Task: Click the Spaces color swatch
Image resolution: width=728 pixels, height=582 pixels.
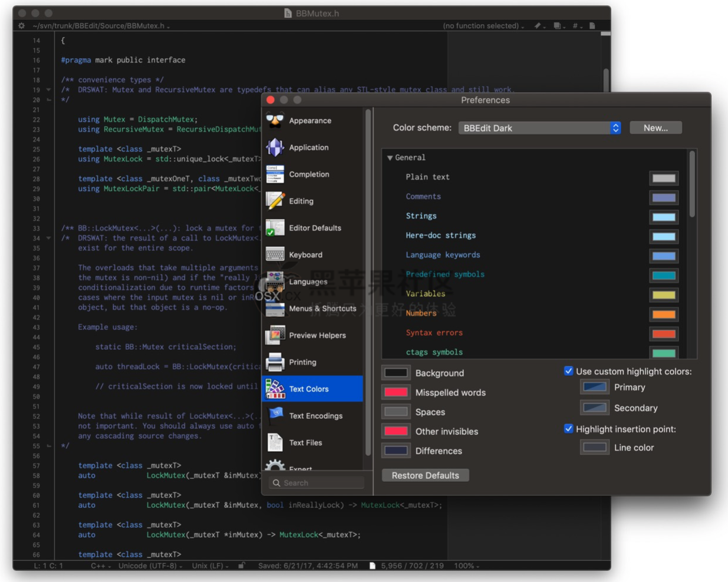Action: click(396, 412)
